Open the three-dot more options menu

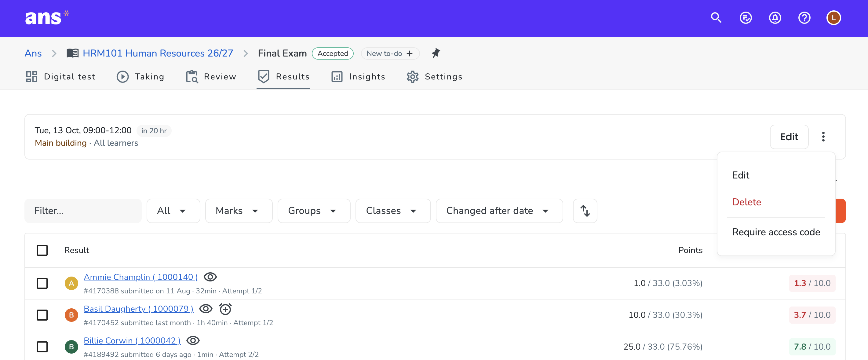[x=823, y=137]
